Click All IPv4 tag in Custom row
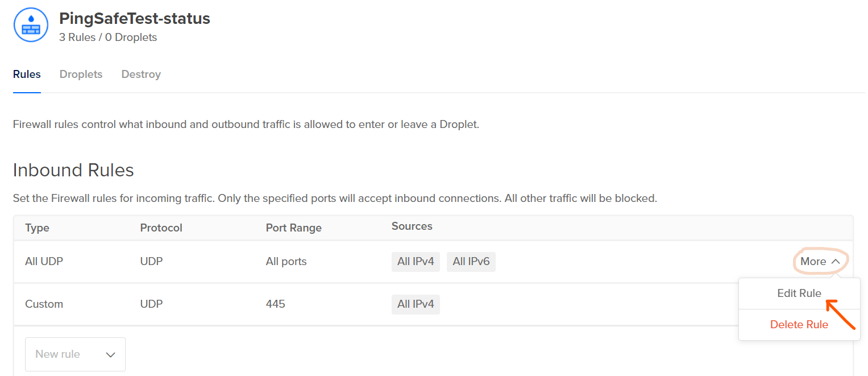This screenshot has width=868, height=376. point(416,304)
